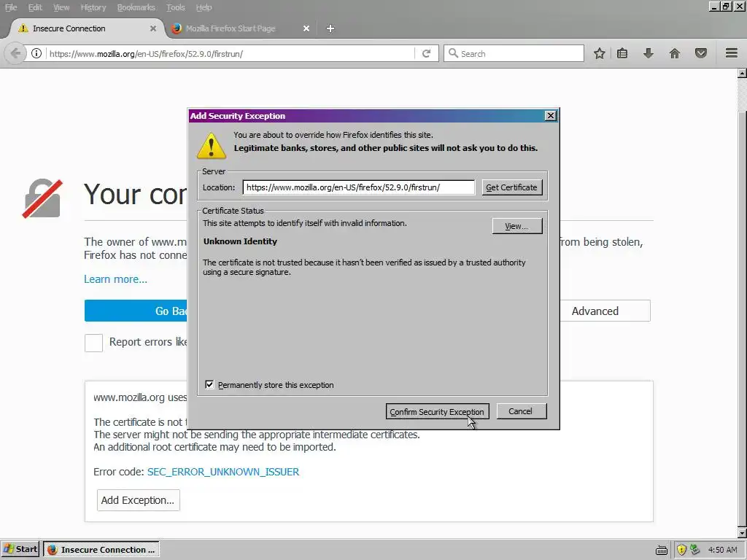
Task: Click the Location field in dialog
Action: [x=359, y=187]
